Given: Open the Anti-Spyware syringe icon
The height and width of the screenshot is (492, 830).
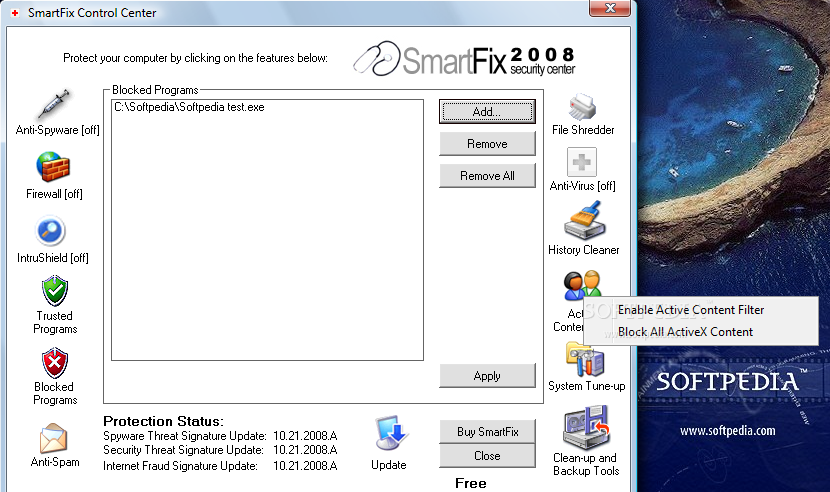Looking at the screenshot, I should (x=54, y=103).
